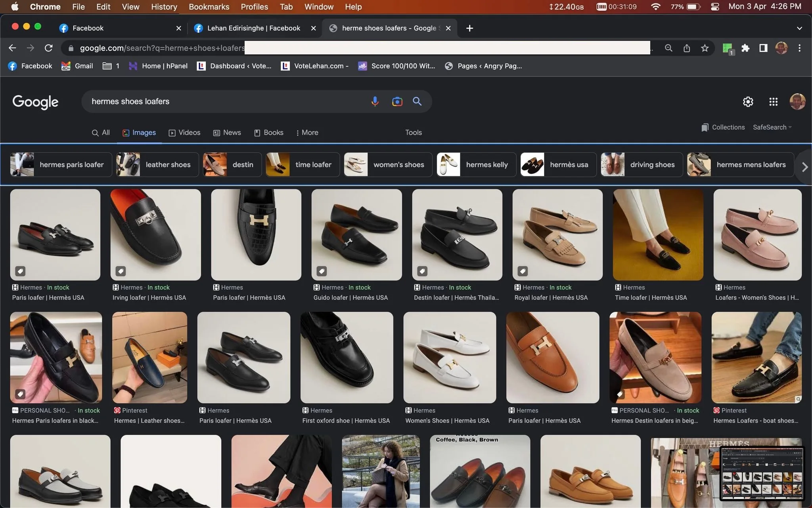Filter by hermes kelly chip
Image resolution: width=812 pixels, height=508 pixels.
[x=476, y=165]
